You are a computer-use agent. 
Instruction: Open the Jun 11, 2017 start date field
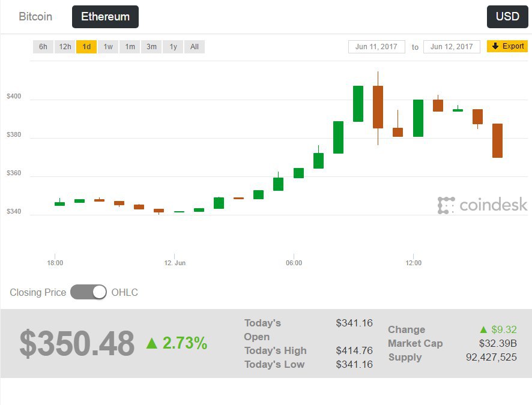pos(376,47)
